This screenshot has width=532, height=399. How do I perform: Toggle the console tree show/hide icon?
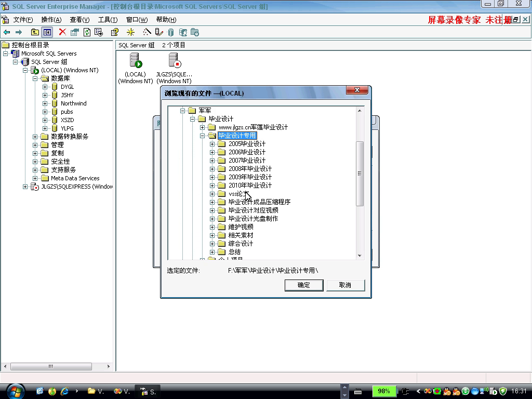tap(47, 32)
